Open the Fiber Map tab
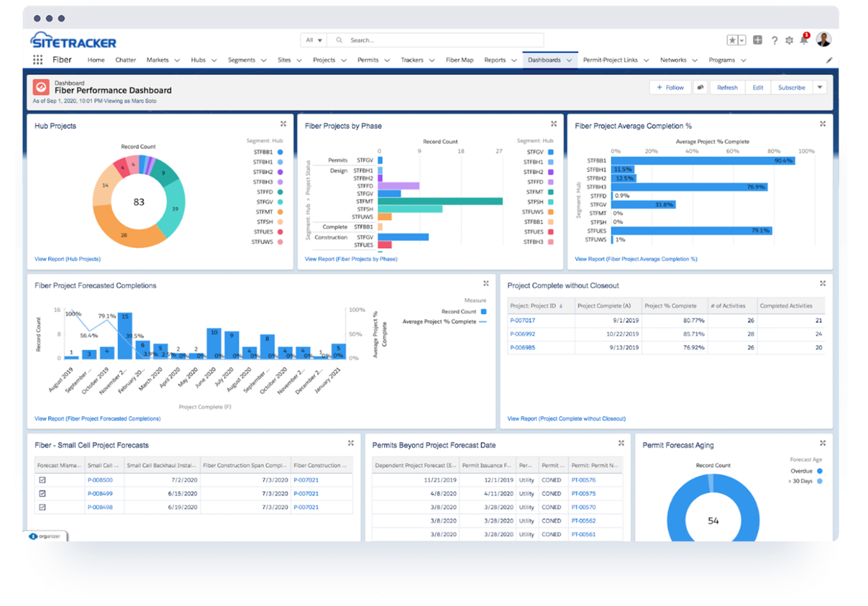 point(459,60)
